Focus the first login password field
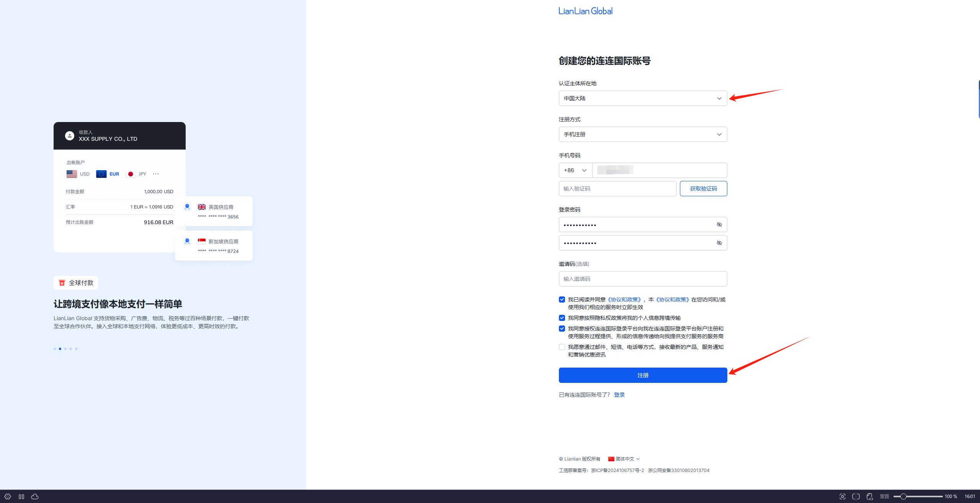980x503 pixels. click(x=643, y=225)
